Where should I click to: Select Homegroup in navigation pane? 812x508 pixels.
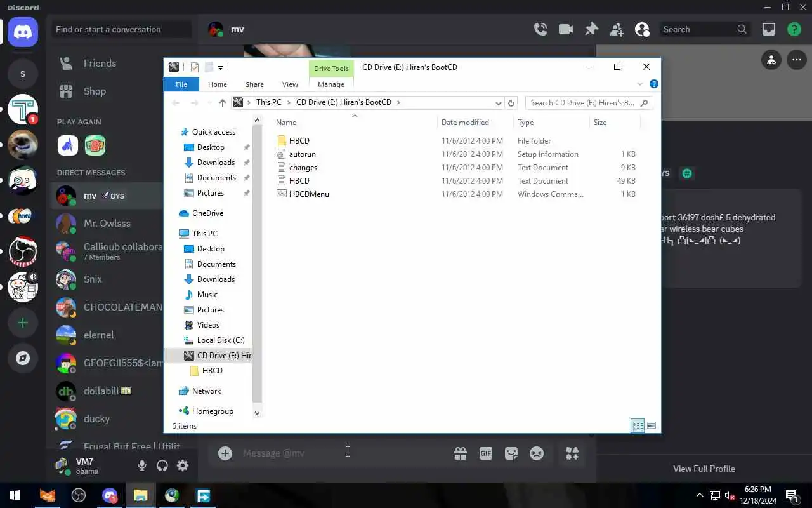click(213, 411)
